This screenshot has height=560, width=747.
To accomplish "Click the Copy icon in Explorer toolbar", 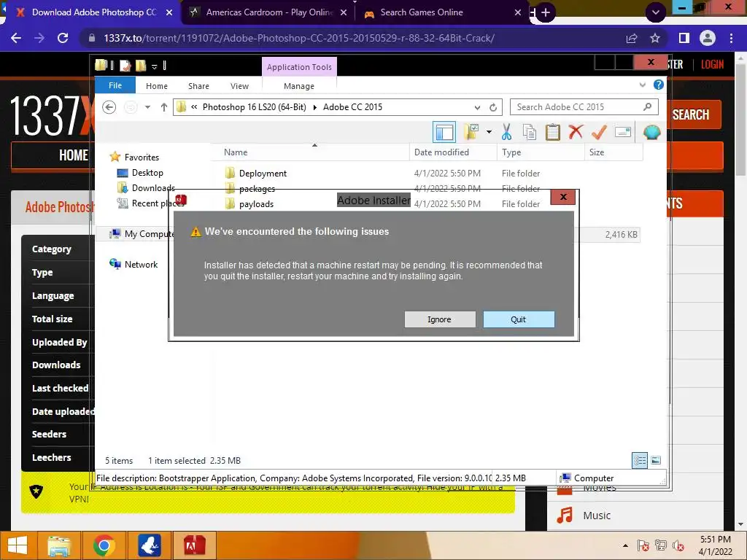I will 530,132.
